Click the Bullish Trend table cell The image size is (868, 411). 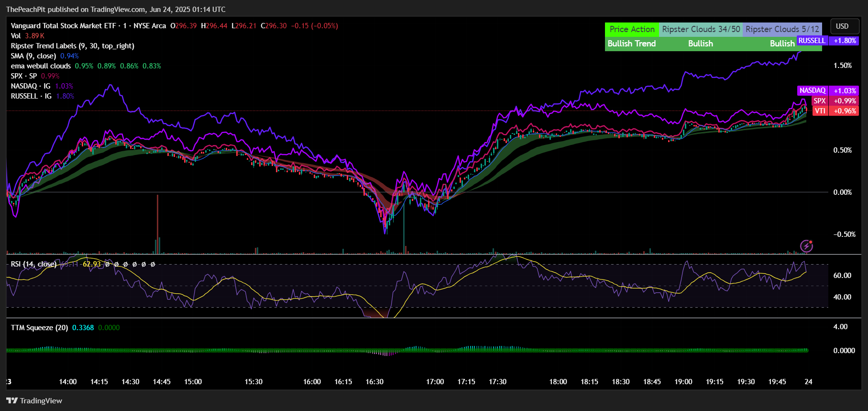(x=632, y=44)
